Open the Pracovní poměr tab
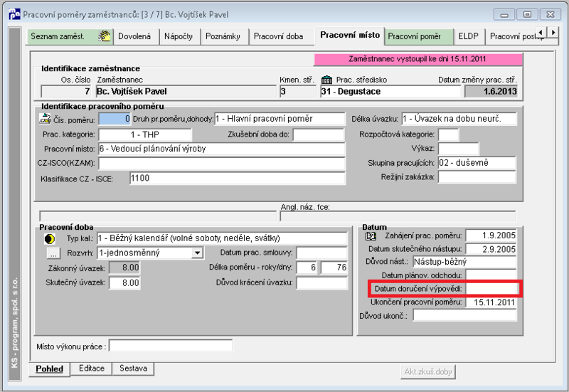 point(419,36)
